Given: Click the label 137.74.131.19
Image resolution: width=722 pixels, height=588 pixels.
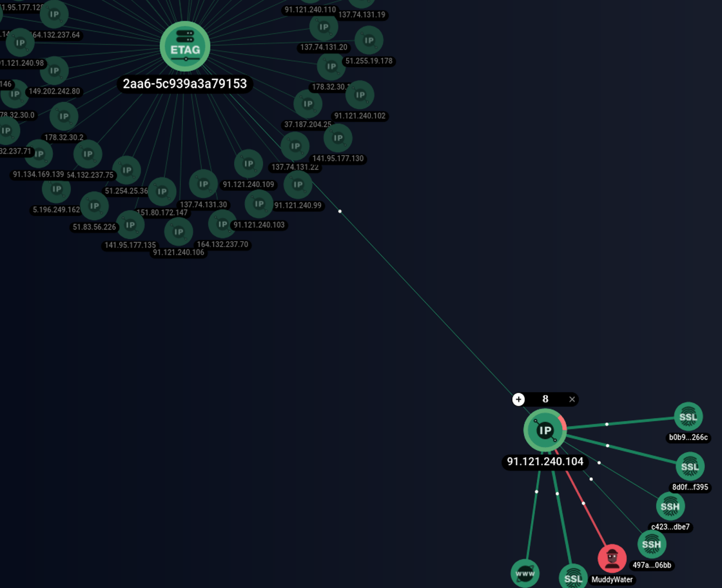Looking at the screenshot, I should point(362,15).
